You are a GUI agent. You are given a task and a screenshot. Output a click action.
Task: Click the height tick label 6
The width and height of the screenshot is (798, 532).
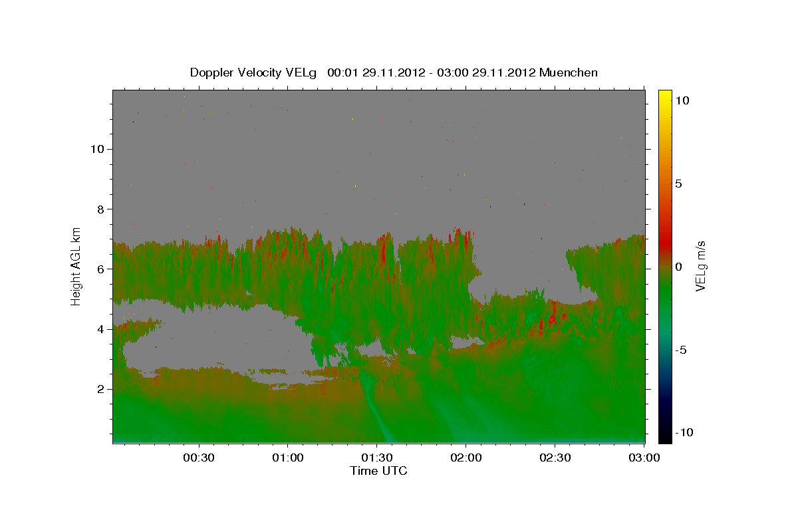point(100,269)
